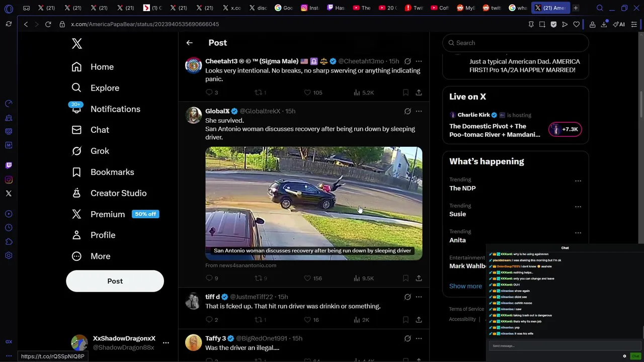Viewport: 644px width, 362px height.
Task: Go back using the Post header arrow
Action: pos(190,43)
